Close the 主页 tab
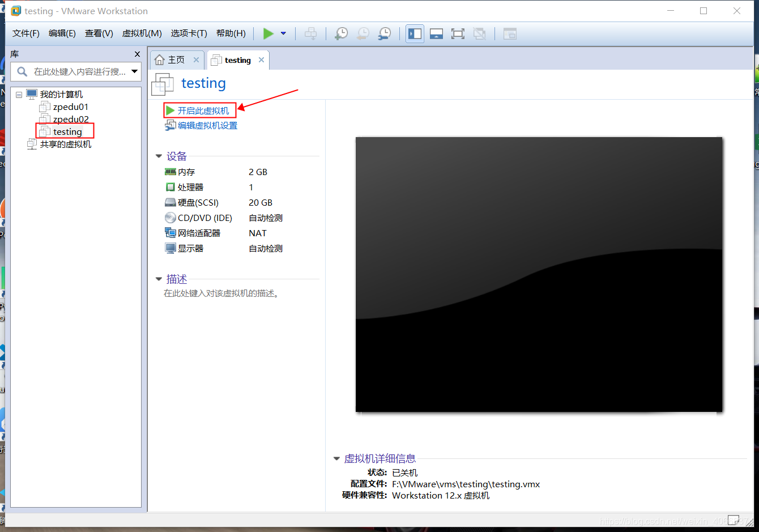Image resolution: width=759 pixels, height=532 pixels. click(196, 59)
